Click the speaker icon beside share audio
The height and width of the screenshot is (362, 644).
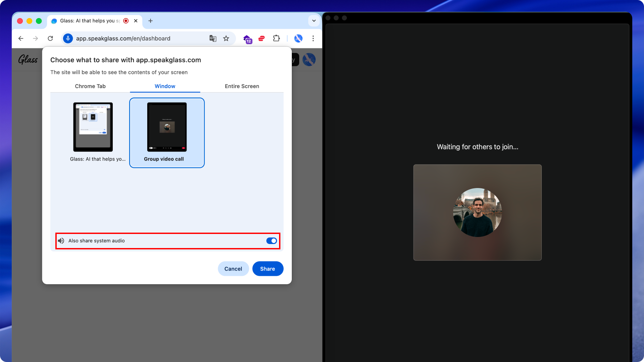(x=61, y=241)
